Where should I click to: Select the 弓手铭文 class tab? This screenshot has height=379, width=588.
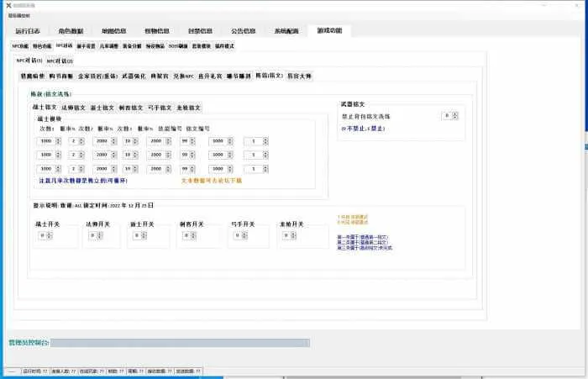click(x=160, y=108)
